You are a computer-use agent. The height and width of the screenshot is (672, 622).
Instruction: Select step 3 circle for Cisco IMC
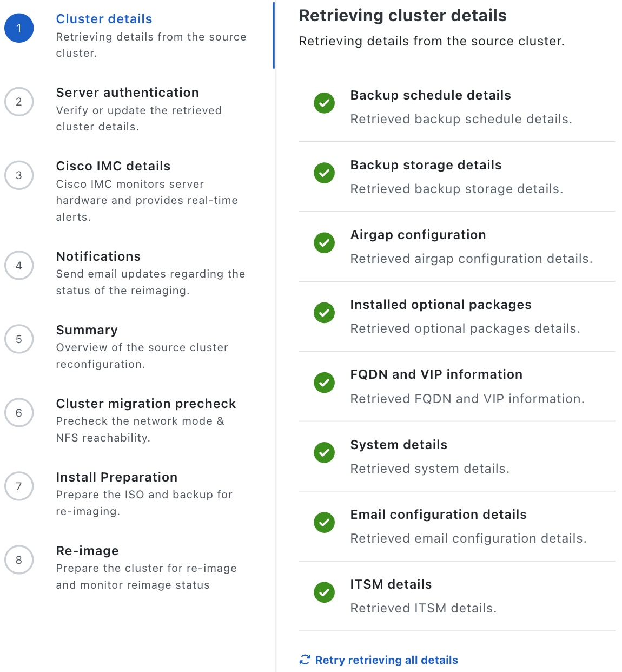click(19, 175)
